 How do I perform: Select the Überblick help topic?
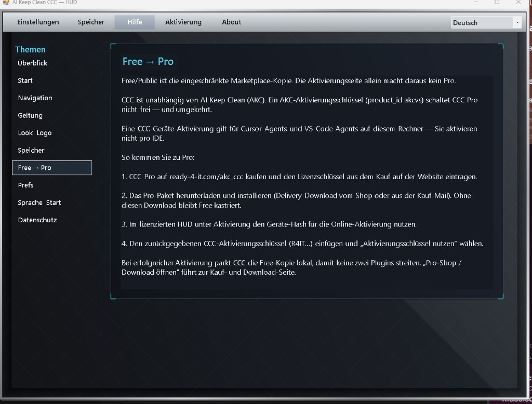point(33,63)
